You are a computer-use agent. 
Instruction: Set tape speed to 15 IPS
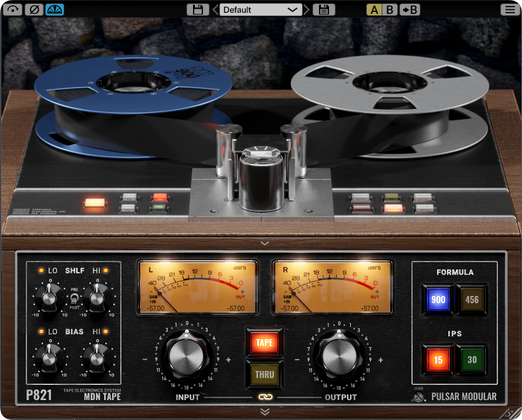[438, 360]
